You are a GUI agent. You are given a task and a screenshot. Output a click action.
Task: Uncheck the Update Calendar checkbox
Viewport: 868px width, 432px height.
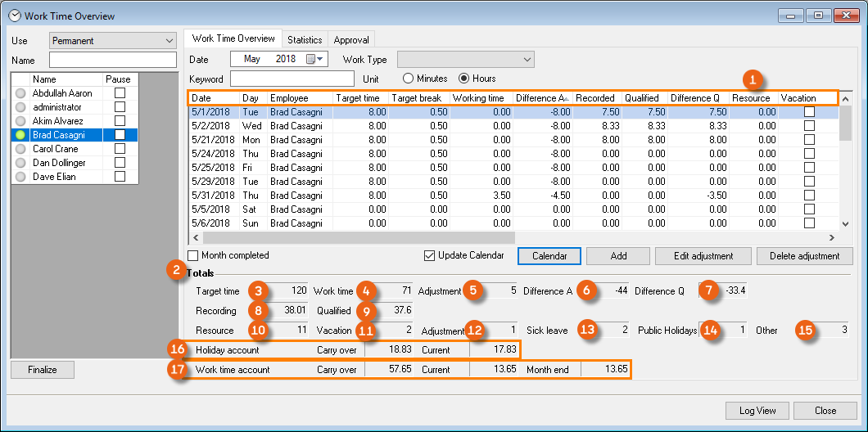pyautogui.click(x=430, y=255)
